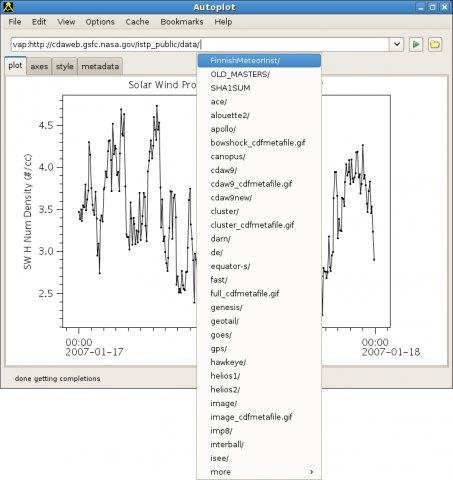Choose bowshock_cdfmetafile.gif entry
Screen dimensions: 453x480
pyautogui.click(x=259, y=143)
